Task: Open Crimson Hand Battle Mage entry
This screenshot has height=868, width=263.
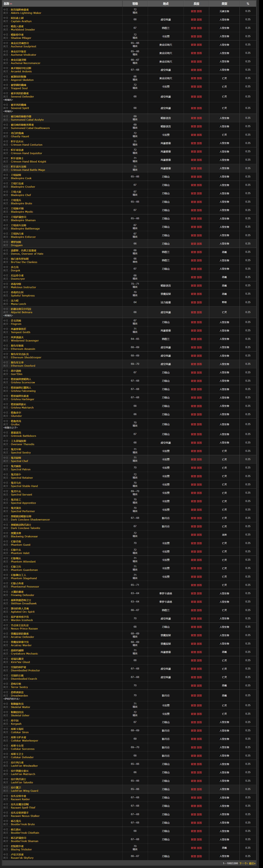Action: pyautogui.click(x=28, y=170)
